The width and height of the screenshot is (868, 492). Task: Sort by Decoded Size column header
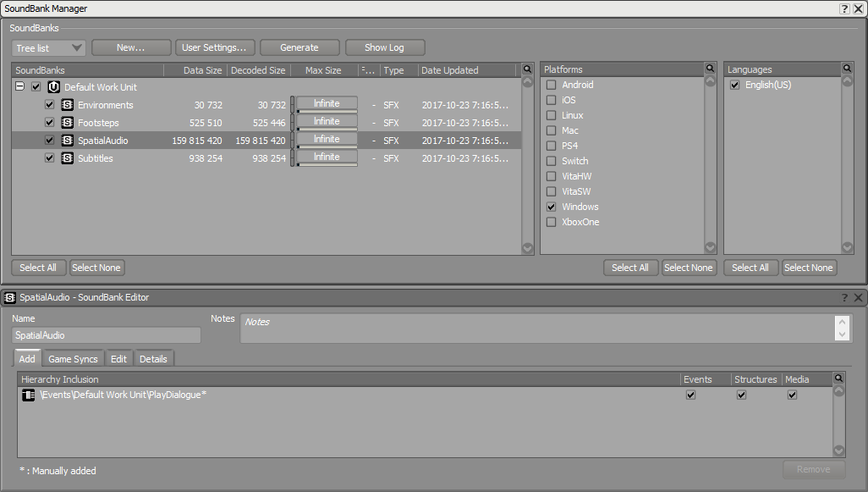coord(258,70)
